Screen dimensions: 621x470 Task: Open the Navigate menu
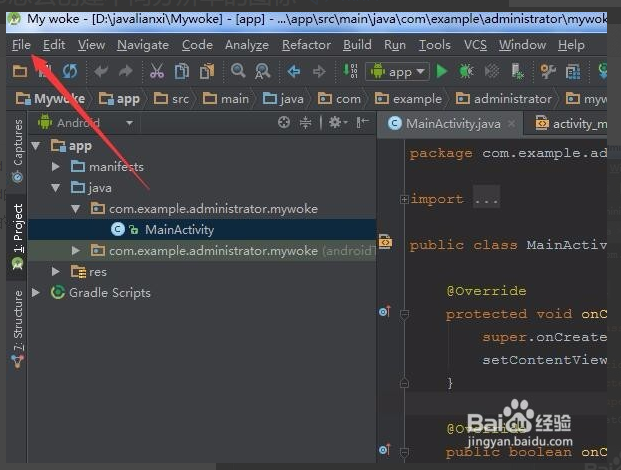(x=143, y=45)
